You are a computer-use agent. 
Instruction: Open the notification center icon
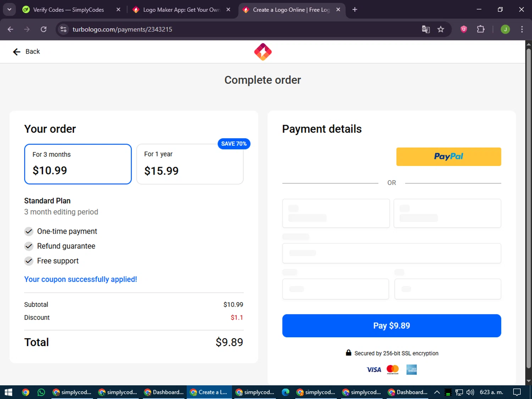coord(517,392)
